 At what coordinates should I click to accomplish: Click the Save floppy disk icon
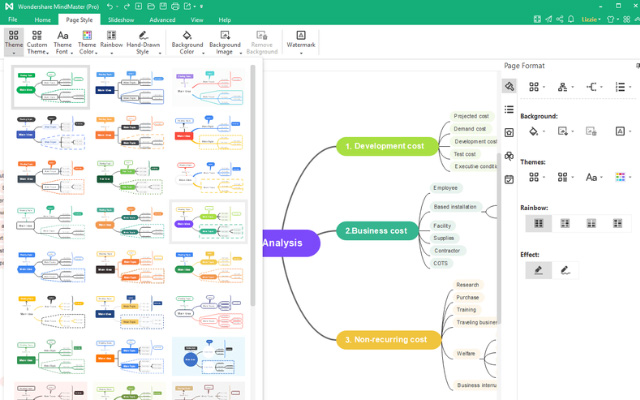163,7
